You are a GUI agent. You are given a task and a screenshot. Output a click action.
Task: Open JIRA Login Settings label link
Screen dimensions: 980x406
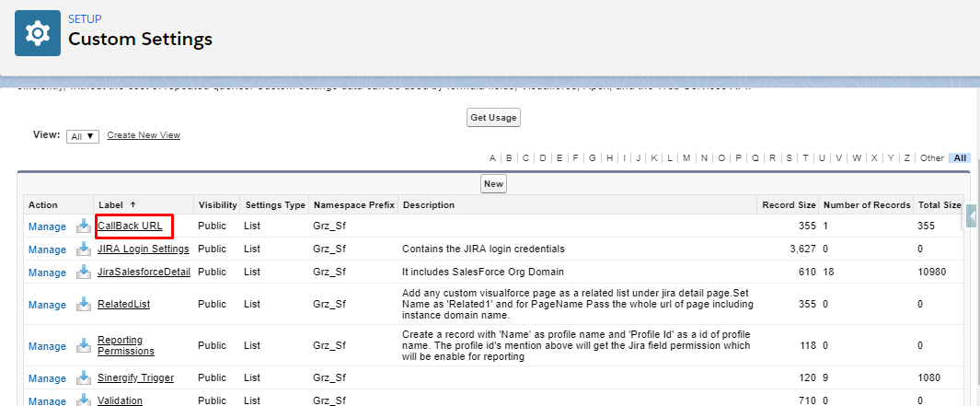pyautogui.click(x=144, y=249)
